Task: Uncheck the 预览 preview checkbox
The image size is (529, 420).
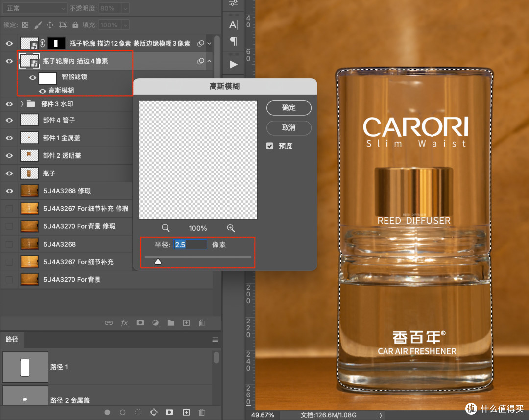Action: (x=269, y=146)
